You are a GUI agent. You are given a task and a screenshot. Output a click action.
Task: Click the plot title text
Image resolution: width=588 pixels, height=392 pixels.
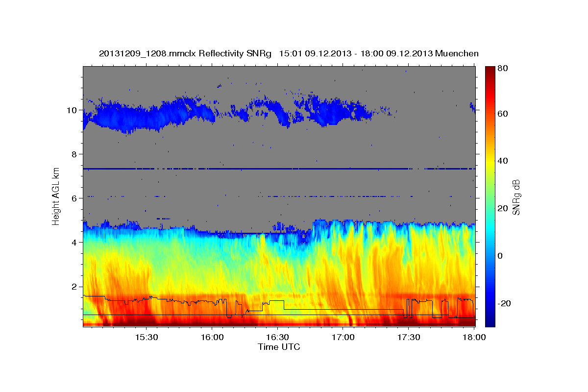[289, 53]
